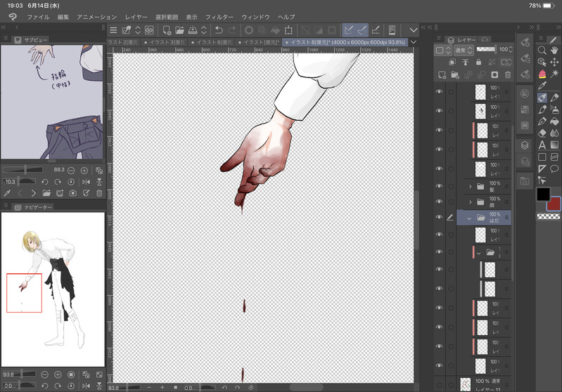Open canvas tab list chevron
This screenshot has width=562, height=392.
point(414,42)
